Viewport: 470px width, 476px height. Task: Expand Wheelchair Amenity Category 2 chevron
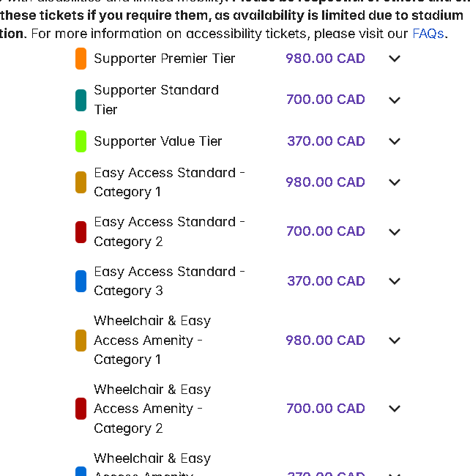(x=395, y=409)
